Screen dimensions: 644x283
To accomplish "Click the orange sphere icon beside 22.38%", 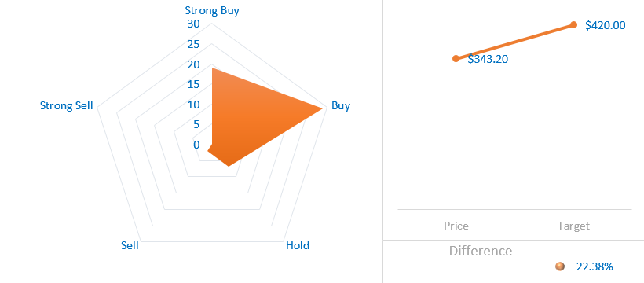I will point(559,266).
